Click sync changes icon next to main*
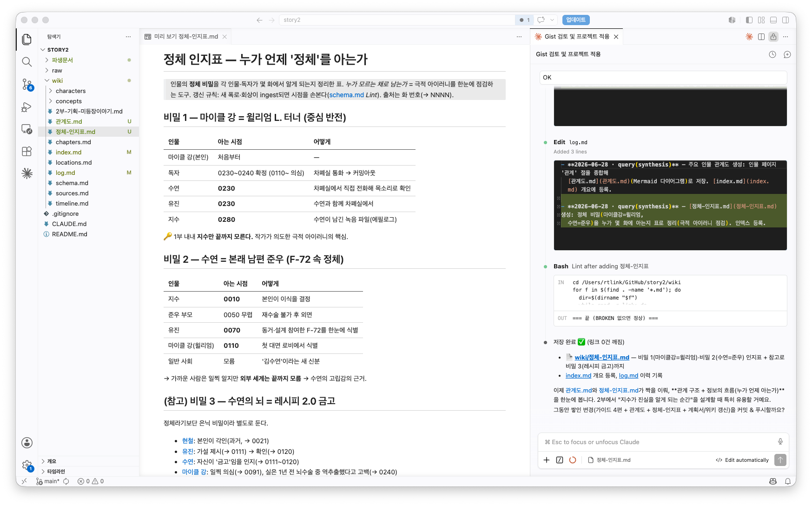The width and height of the screenshot is (812, 506). [x=66, y=481]
